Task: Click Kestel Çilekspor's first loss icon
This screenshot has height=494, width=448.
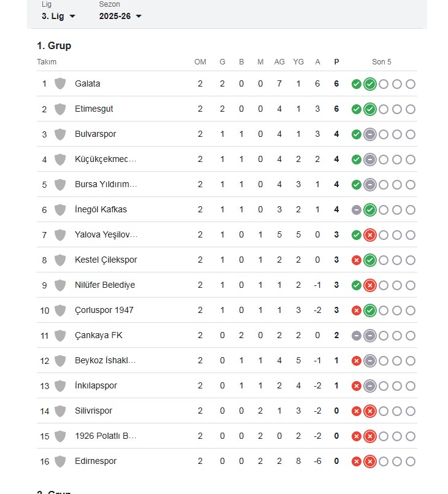Action: click(357, 260)
